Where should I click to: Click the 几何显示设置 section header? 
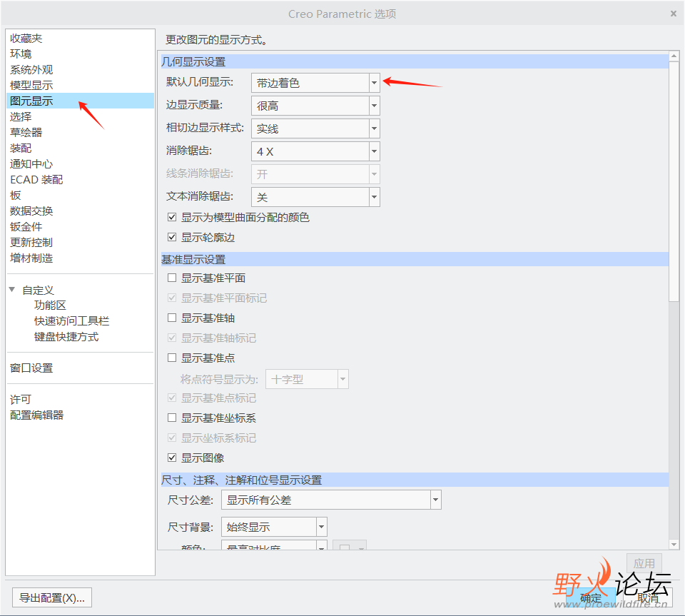pyautogui.click(x=415, y=61)
